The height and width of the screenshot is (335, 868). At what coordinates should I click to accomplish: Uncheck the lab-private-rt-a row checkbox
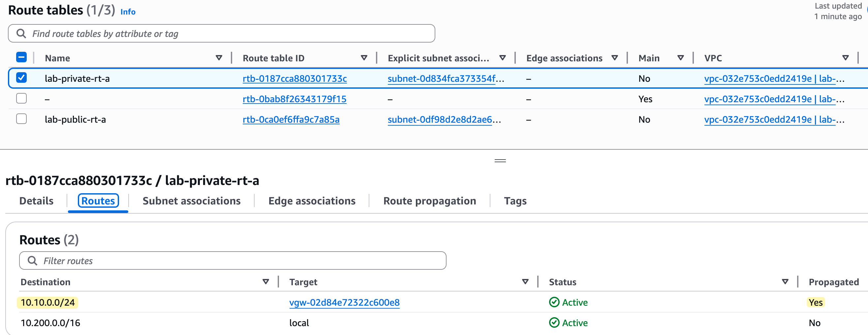pyautogui.click(x=21, y=78)
